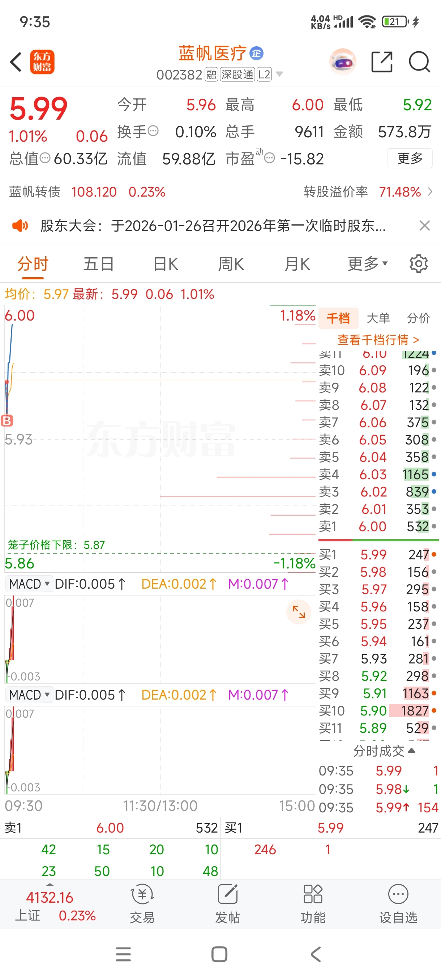Tap the 深股通 tag
441x980 pixels.
237,74
